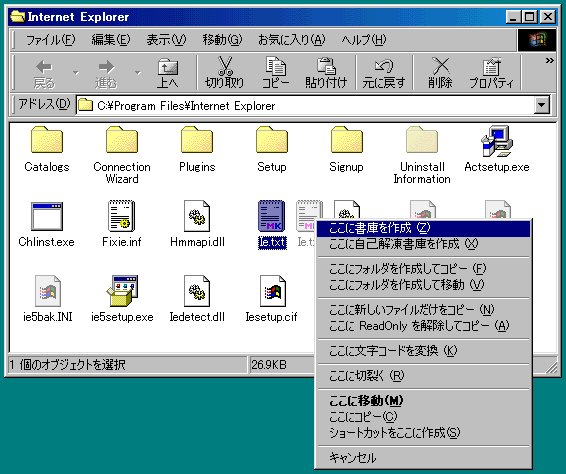The image size is (566, 474).
Task: Open the ファイル(F) menu
Action: coord(51,40)
